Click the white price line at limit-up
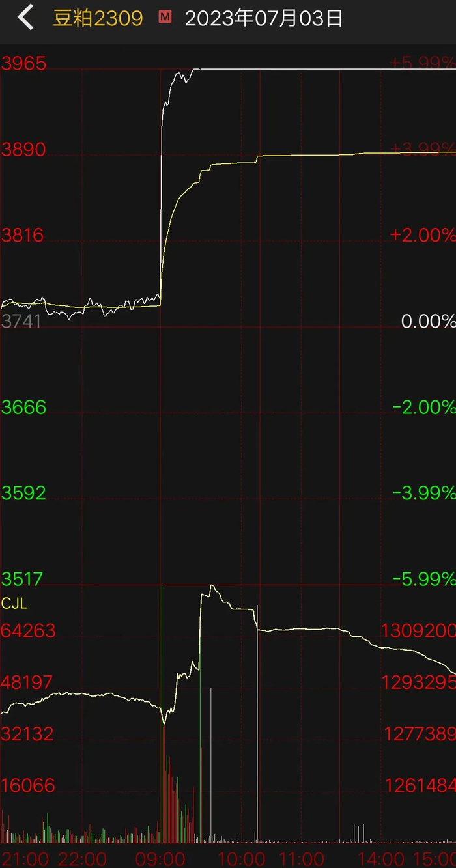This screenshot has height=868, width=456. pyautogui.click(x=326, y=68)
